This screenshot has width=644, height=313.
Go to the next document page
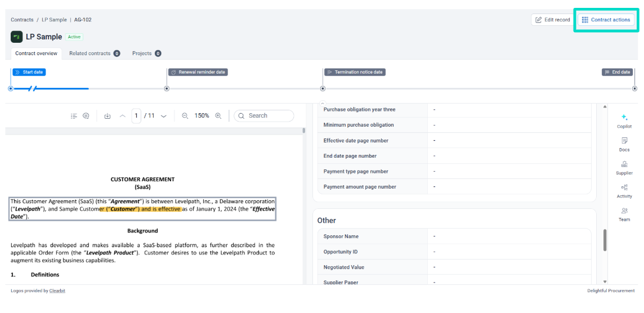(x=164, y=116)
